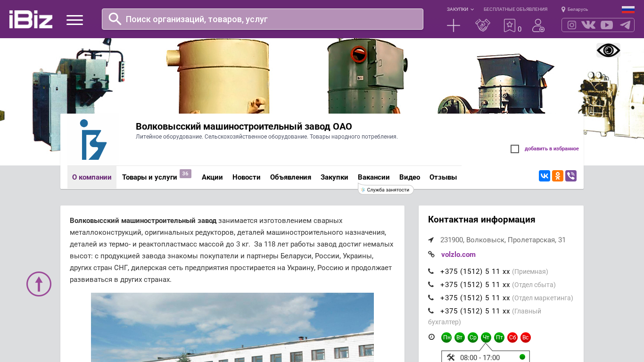Select the Вт day indicator
Viewport: 644px width, 362px height.
pyautogui.click(x=460, y=337)
